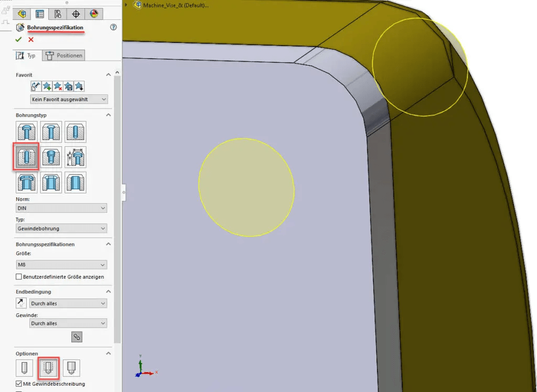The width and height of the screenshot is (537, 392).
Task: Enable the Mit Gewindebeschreibung checkbox
Action: 18,383
